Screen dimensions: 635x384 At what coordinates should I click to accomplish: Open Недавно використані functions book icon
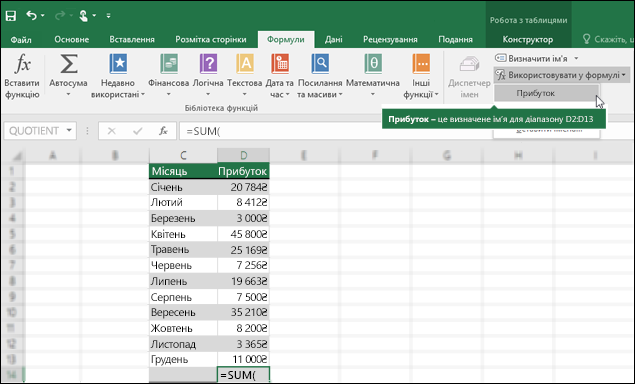[x=118, y=64]
